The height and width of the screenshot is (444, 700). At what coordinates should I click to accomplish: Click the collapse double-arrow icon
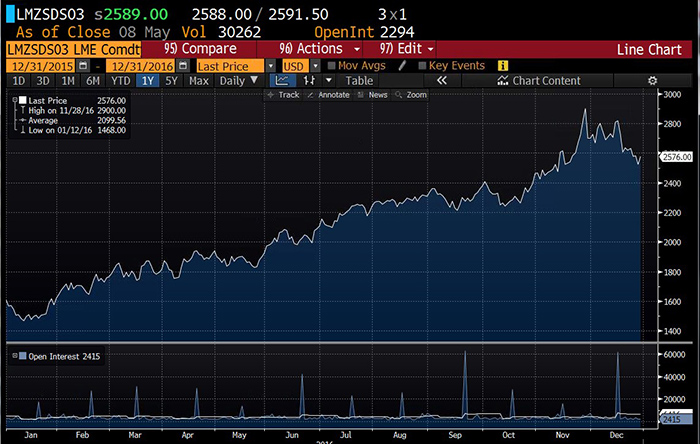pyautogui.click(x=441, y=80)
